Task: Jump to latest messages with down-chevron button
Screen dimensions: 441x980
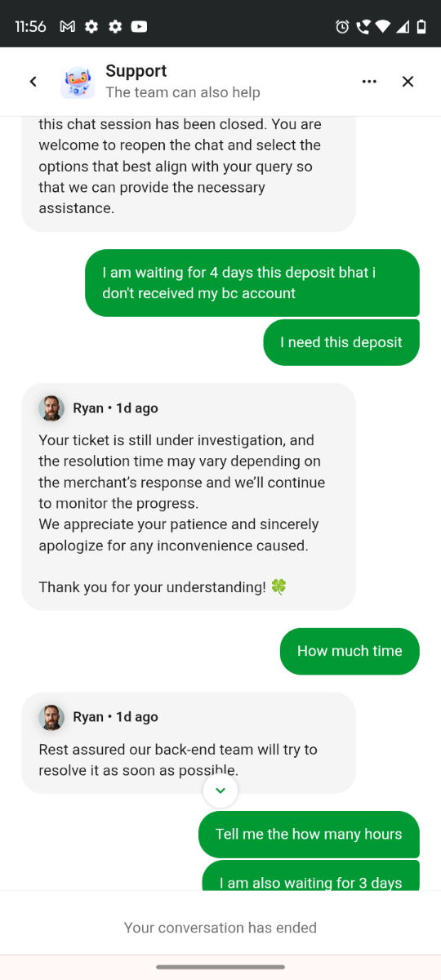Action: [220, 791]
